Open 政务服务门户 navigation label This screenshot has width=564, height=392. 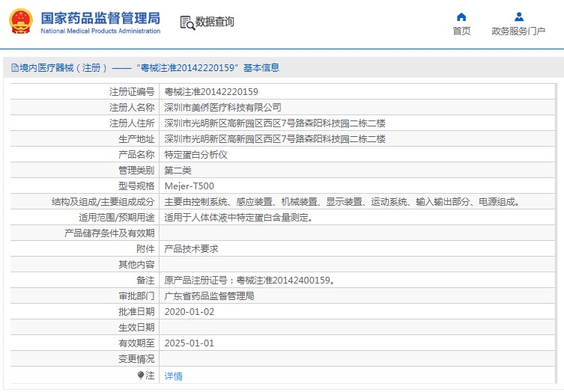click(518, 31)
